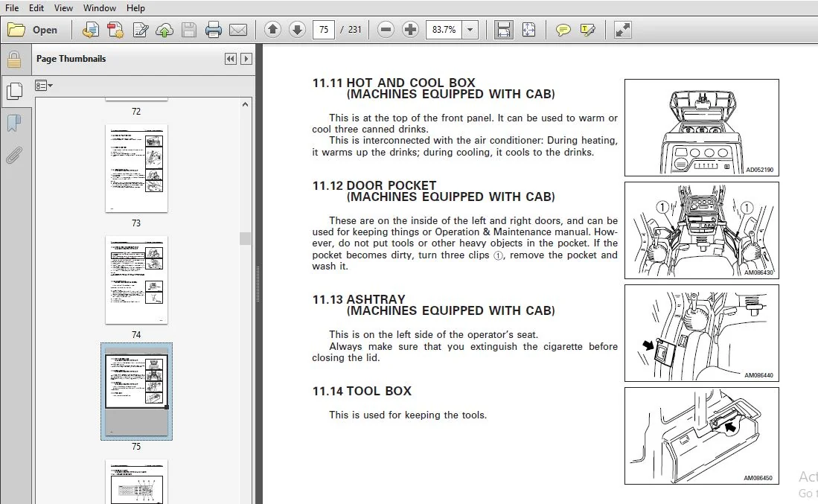Click the Page Thumbnails panel title
818x504 pixels.
coord(71,59)
